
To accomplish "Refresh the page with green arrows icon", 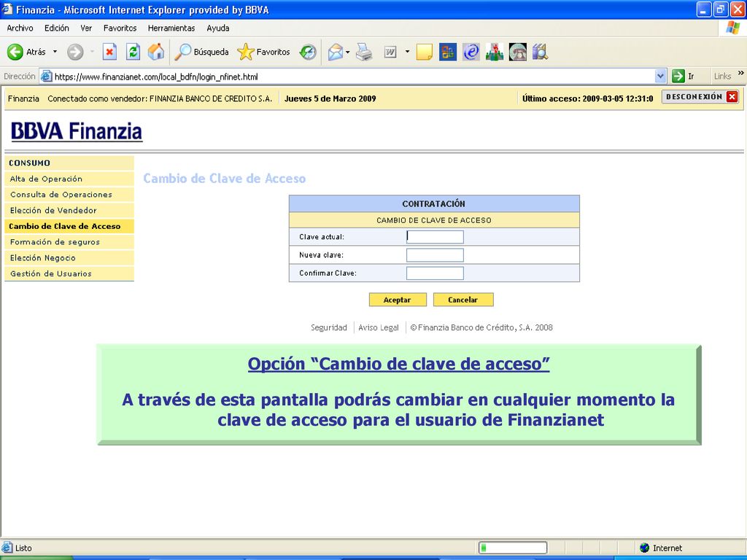I will click(133, 52).
